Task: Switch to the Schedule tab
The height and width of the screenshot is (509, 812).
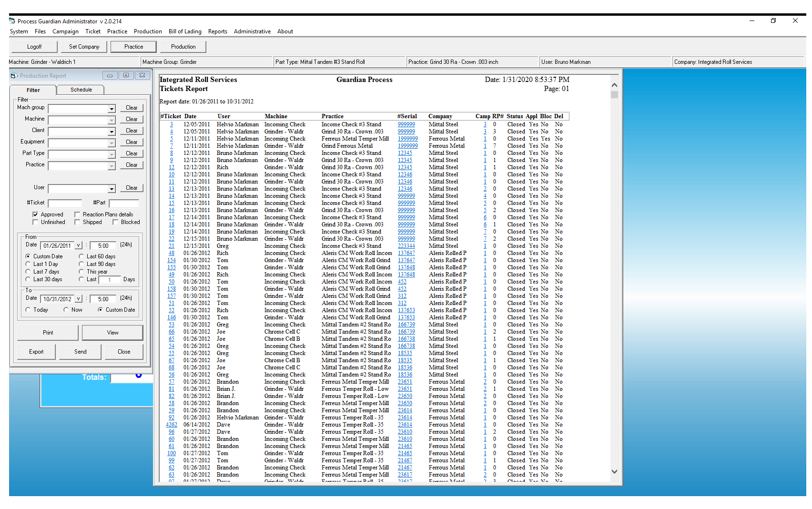Action: pyautogui.click(x=81, y=90)
